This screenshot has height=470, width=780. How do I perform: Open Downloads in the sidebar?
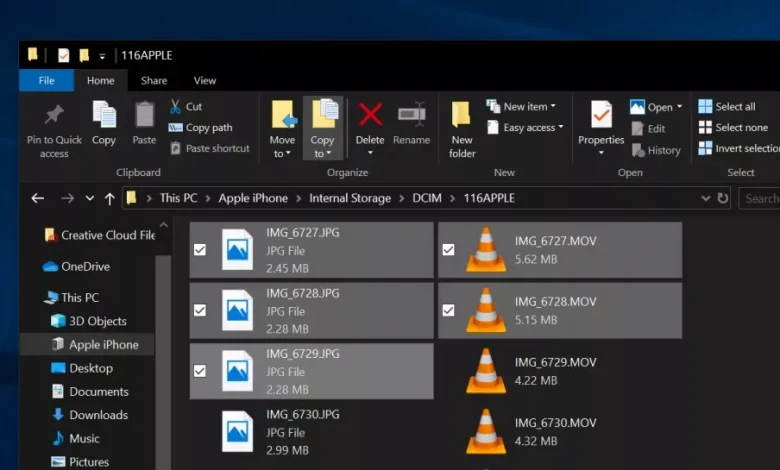pos(90,415)
